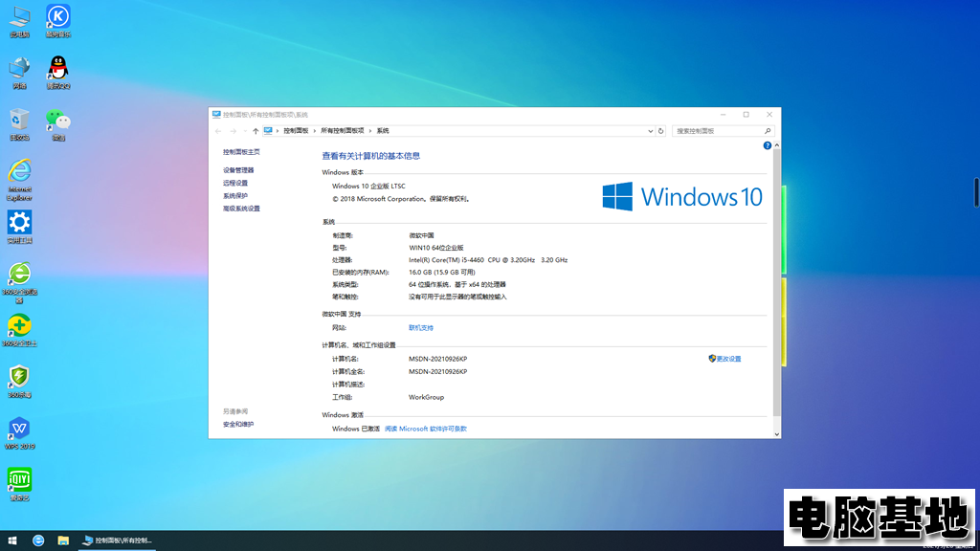Viewport: 980px width, 551px height.
Task: Open iQIYI desktop shortcut
Action: point(19,485)
